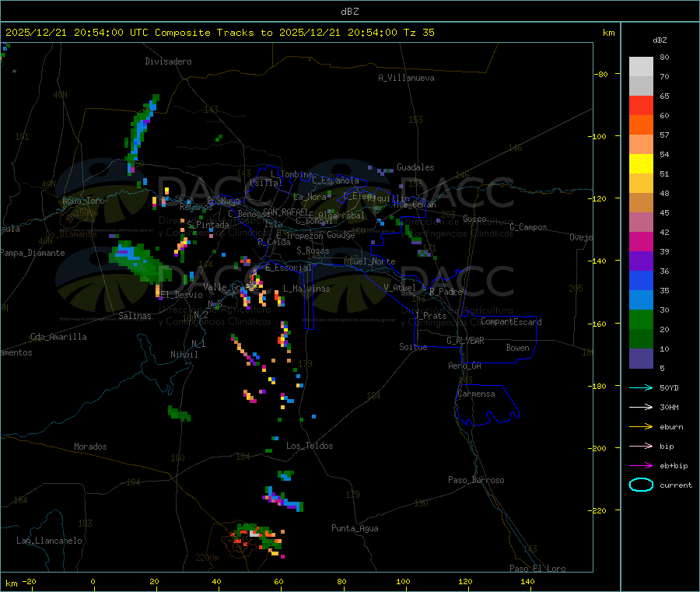Select the red 60–65 dBZ color swatch
Viewport: 700px width, 592px height.
(x=641, y=105)
